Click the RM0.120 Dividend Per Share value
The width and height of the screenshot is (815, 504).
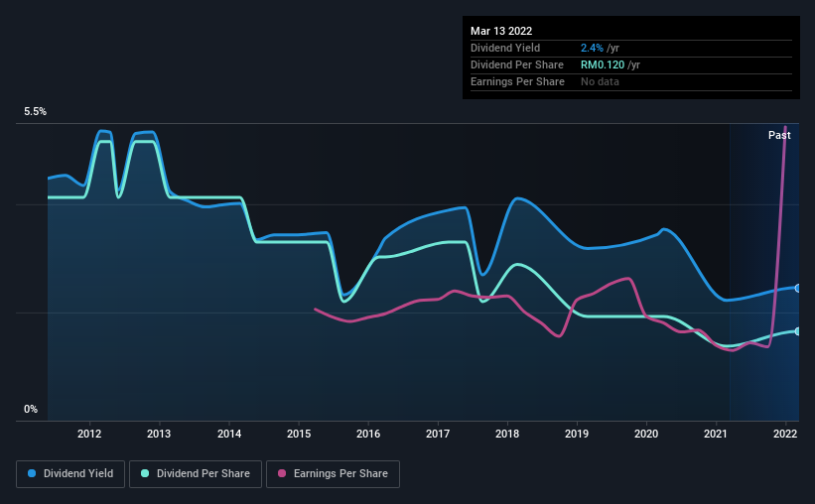[603, 64]
